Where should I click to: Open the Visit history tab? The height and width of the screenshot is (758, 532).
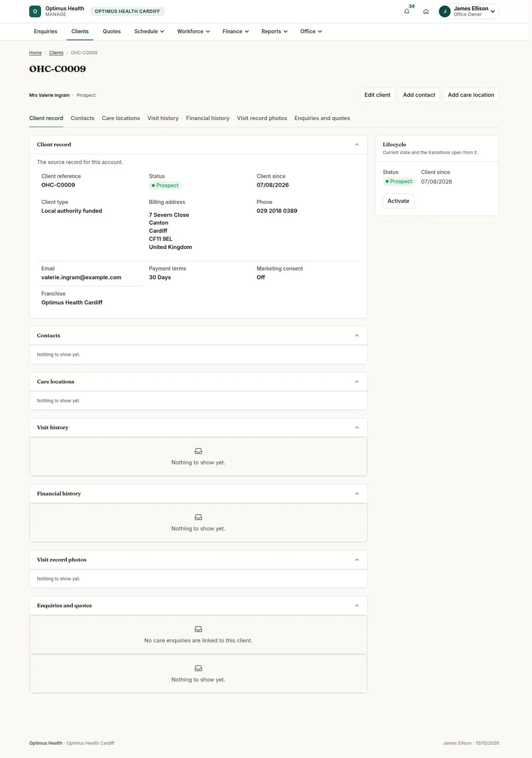click(163, 118)
